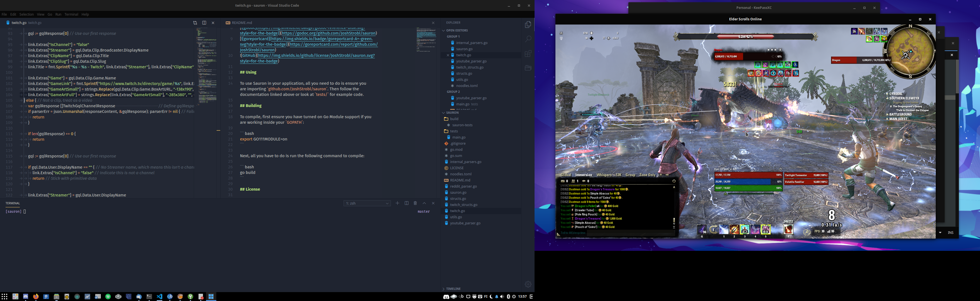The width and height of the screenshot is (980, 301).
Task: Kill the terminal using the trash icon
Action: 415,203
